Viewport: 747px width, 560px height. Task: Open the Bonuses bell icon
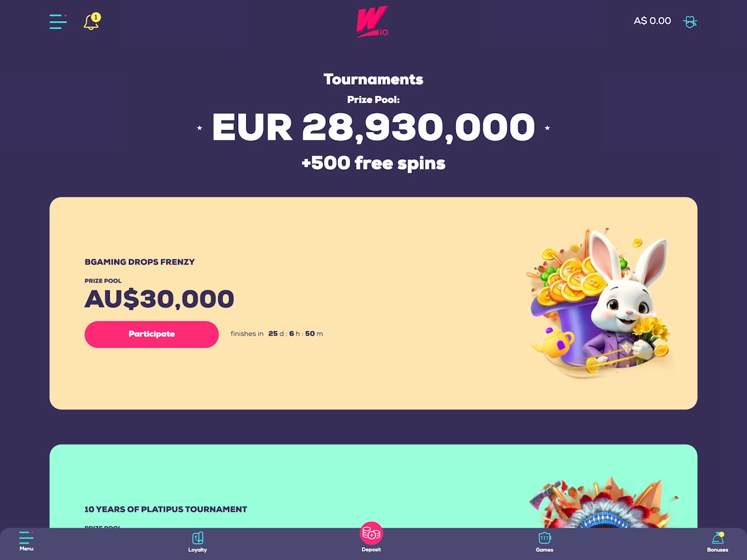coord(718,537)
